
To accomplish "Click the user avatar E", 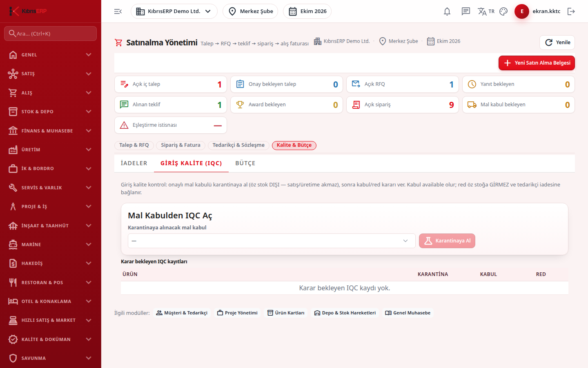I will click(522, 11).
